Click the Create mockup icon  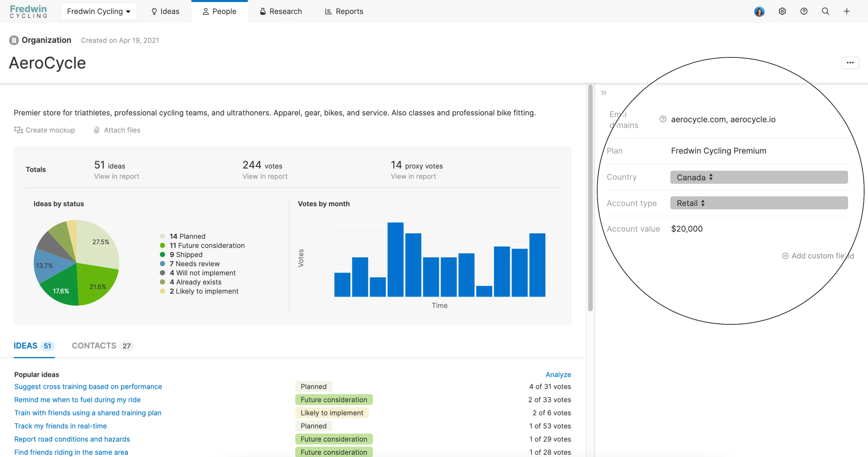pyautogui.click(x=18, y=130)
